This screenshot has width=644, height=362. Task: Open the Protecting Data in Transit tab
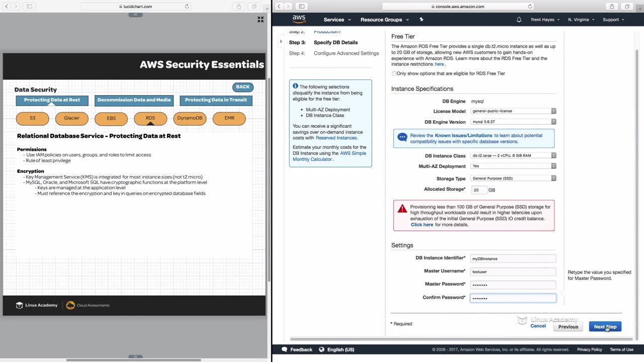click(x=216, y=100)
